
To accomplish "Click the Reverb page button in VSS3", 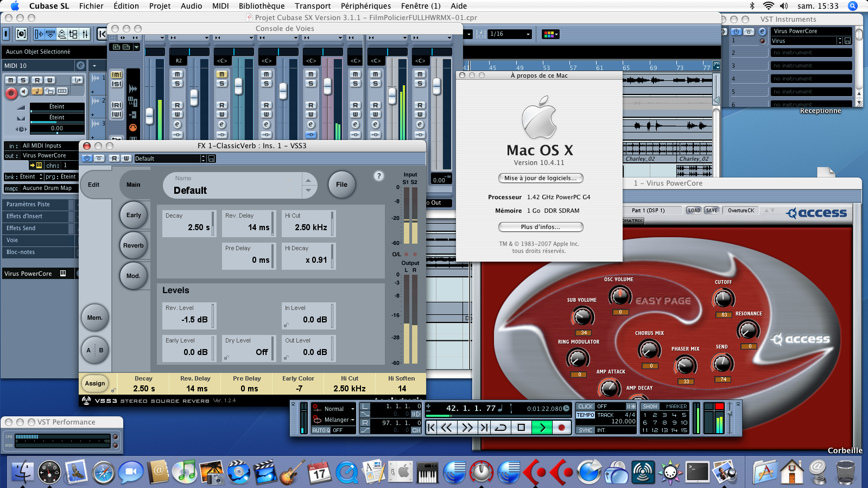I will coord(134,245).
